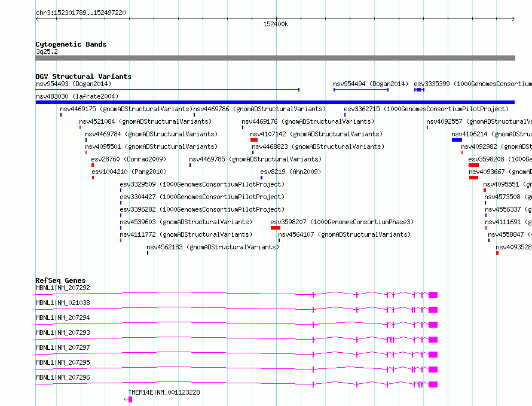Open variant nsv4093528 label

tap(513, 247)
